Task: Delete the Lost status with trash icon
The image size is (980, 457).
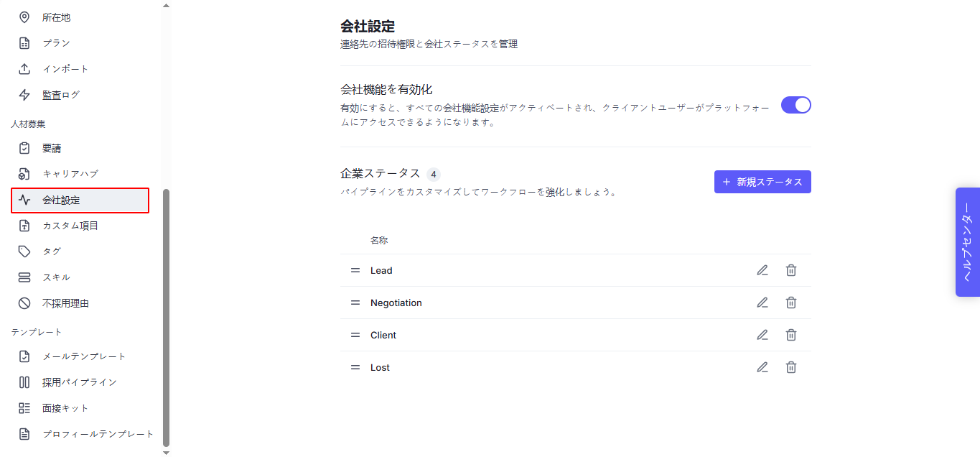Action: click(791, 367)
